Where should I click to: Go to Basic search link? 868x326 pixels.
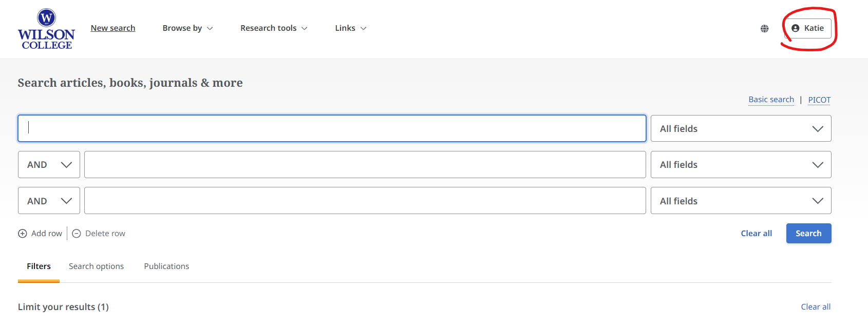pos(771,100)
